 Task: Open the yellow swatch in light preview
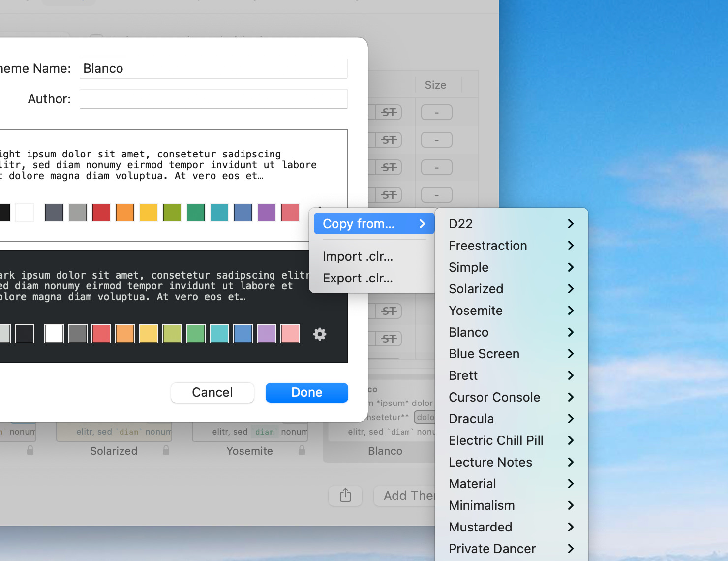point(149,213)
